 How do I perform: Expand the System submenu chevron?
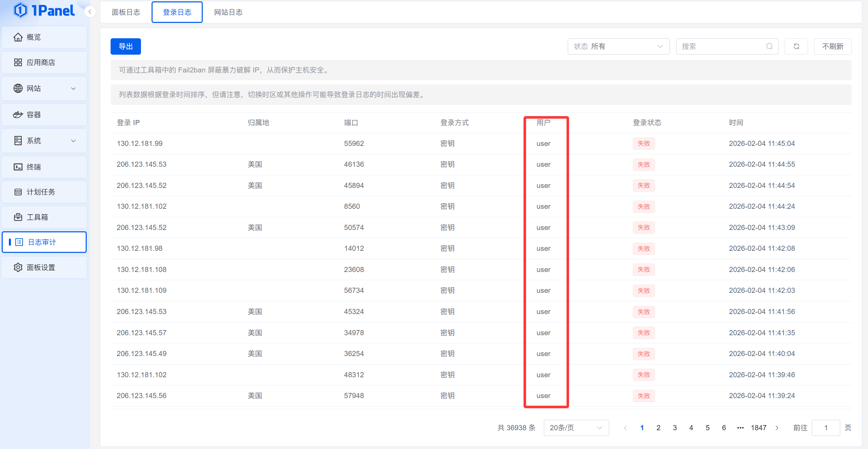[x=73, y=141]
